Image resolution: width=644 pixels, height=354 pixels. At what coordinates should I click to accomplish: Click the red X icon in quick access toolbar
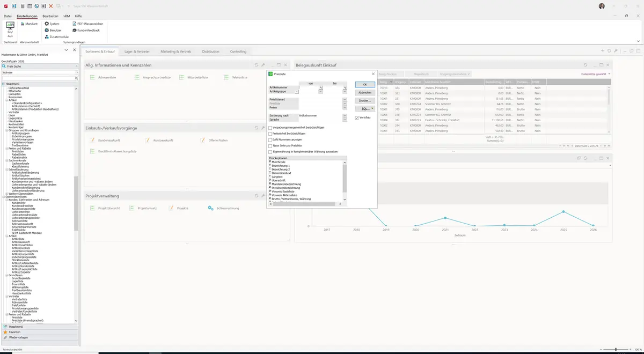pyautogui.click(x=50, y=6)
